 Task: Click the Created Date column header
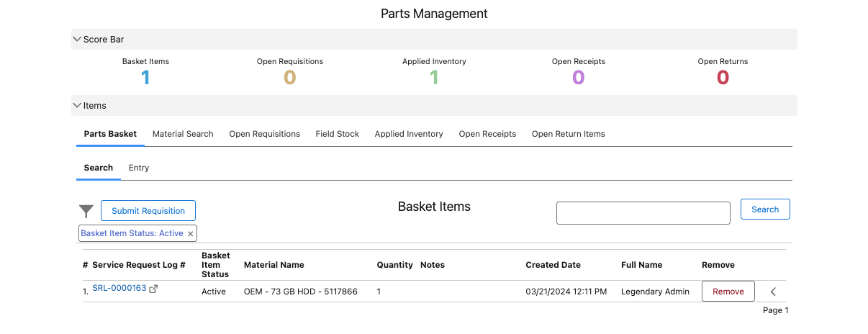click(553, 265)
